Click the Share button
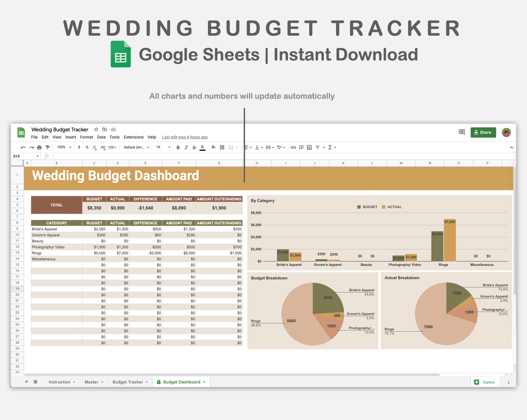Screen dimensions: 527x420 point(483,132)
